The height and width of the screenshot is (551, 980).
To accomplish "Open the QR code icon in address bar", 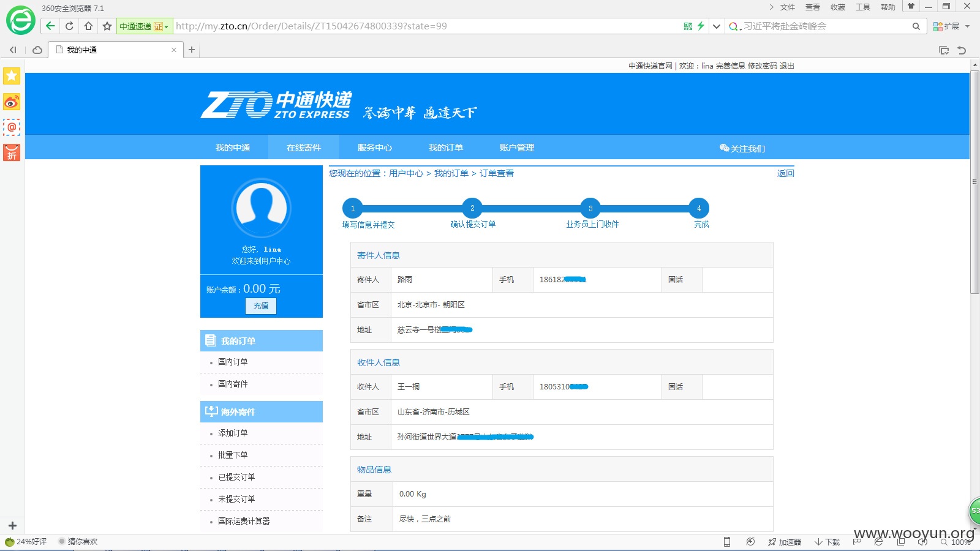I will (x=688, y=26).
